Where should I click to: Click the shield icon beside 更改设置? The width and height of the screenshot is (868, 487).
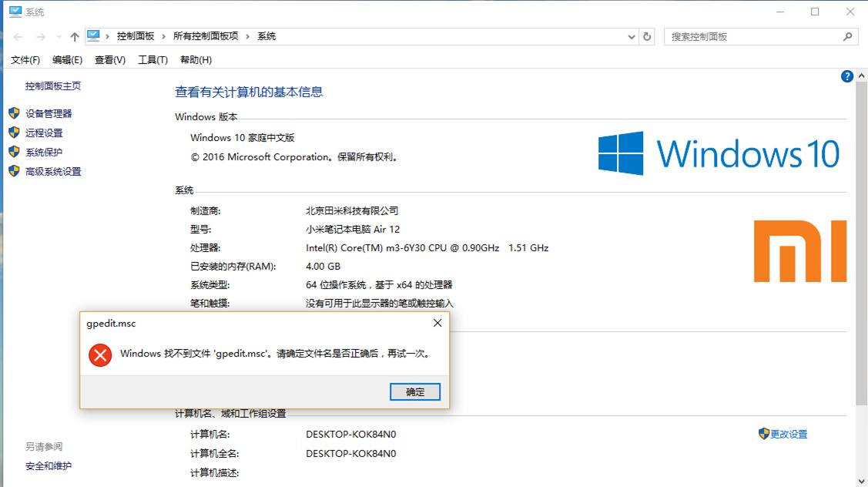coord(762,434)
